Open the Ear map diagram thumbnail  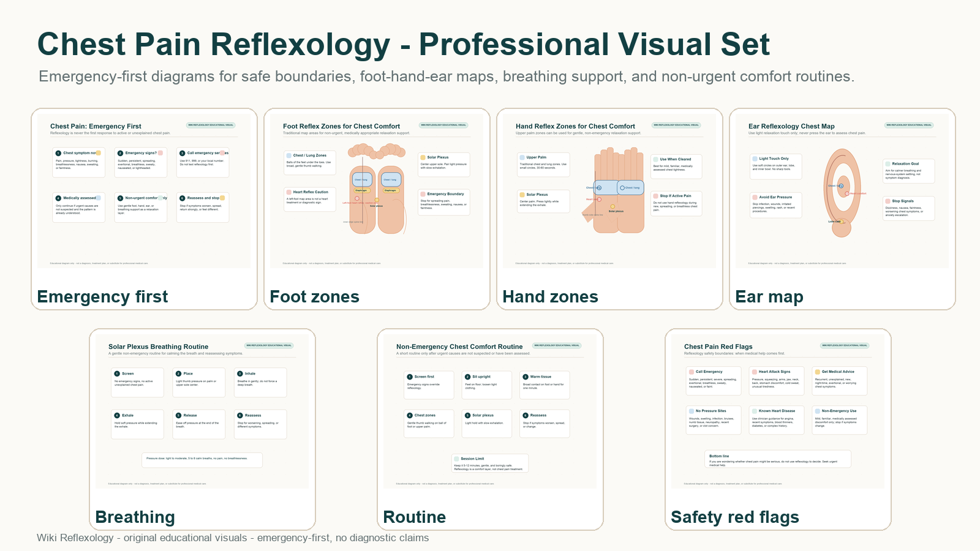[842, 191]
